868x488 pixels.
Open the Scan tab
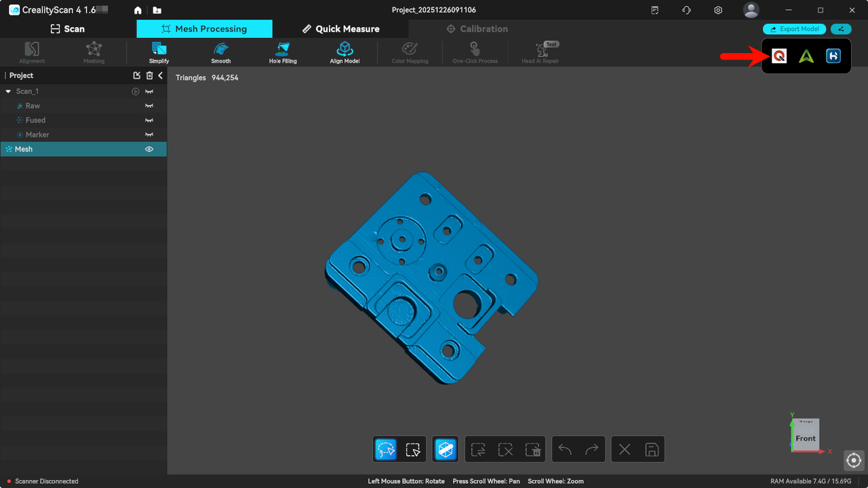click(68, 28)
